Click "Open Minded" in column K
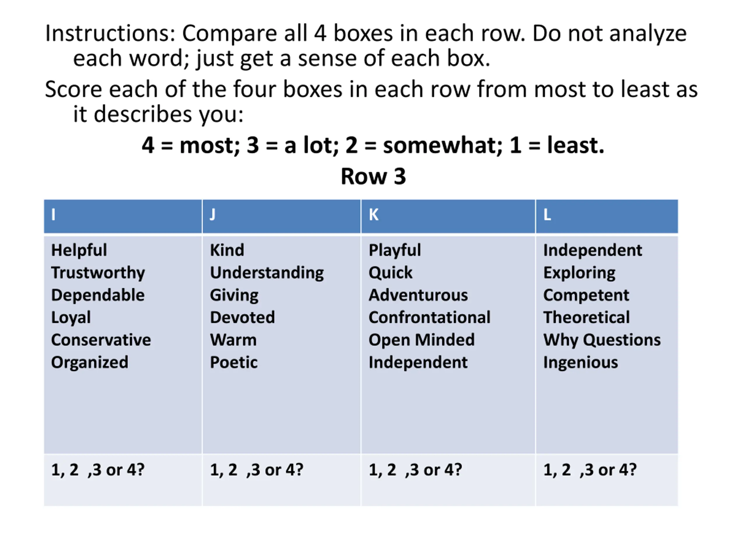 click(421, 339)
